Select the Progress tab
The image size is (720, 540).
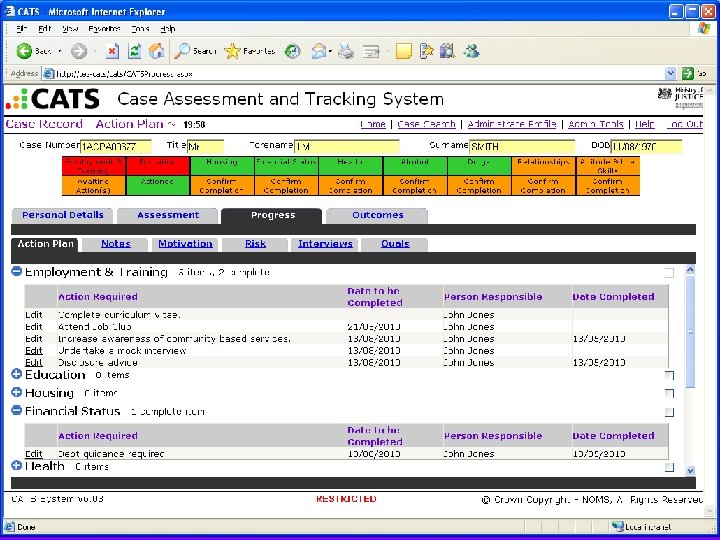272,215
